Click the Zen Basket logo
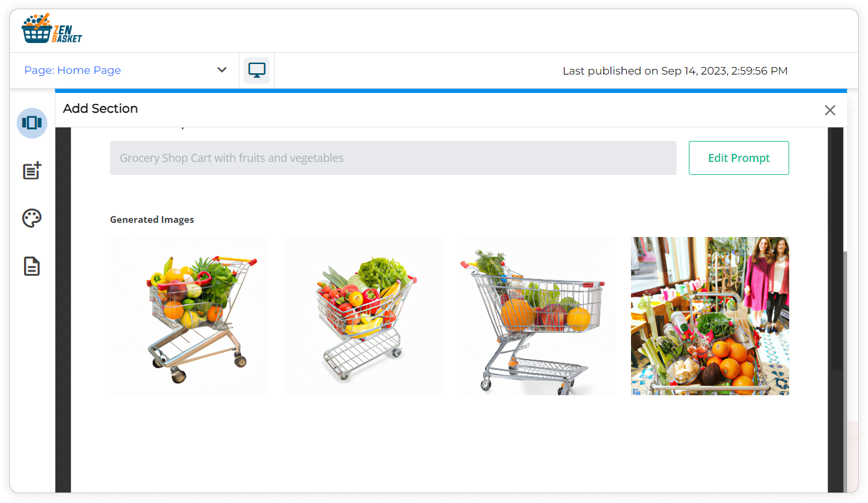This screenshot has height=503, width=868. (52, 28)
